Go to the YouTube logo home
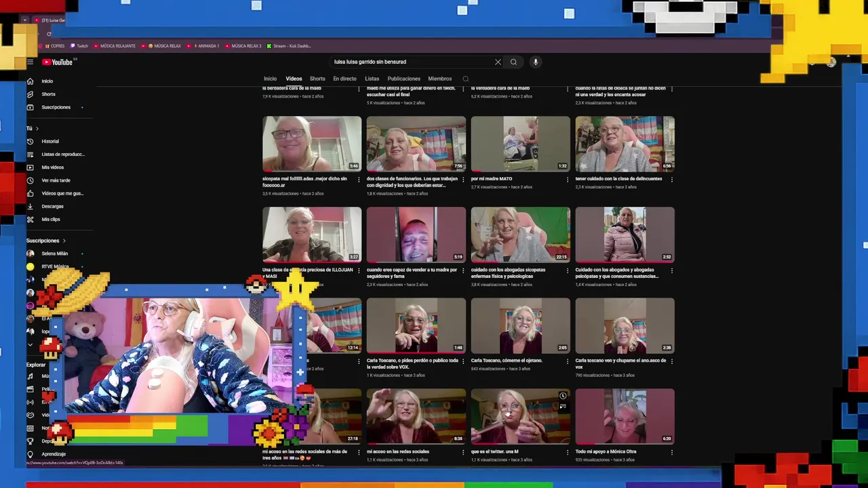This screenshot has width=868, height=488. [x=58, y=62]
